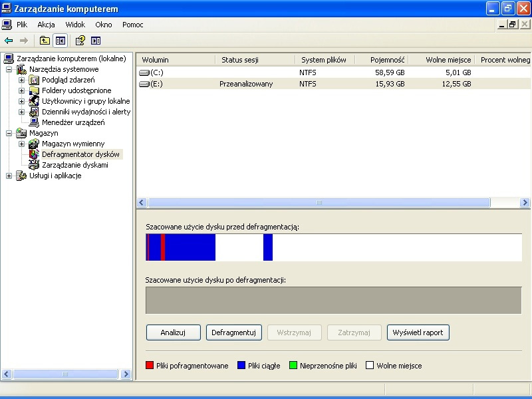Click the Przeanalizowany status of volume E:
Screen dimensions: 532x399
point(246,84)
